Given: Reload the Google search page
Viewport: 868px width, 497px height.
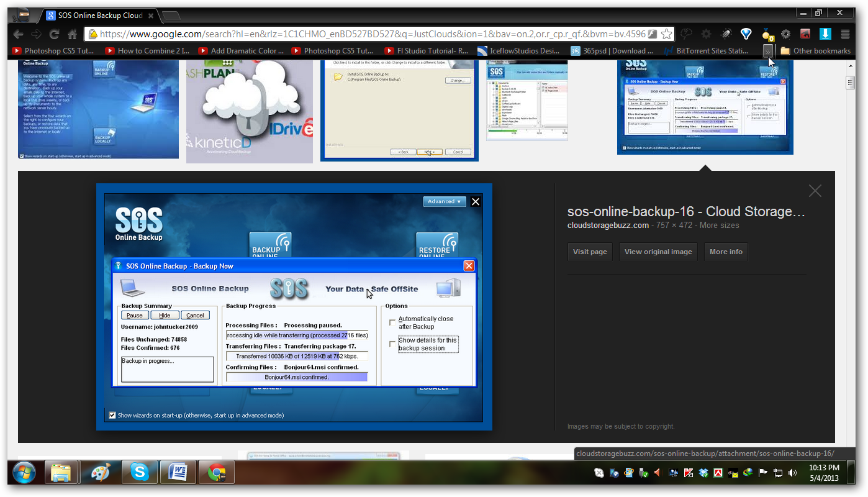Looking at the screenshot, I should 55,34.
